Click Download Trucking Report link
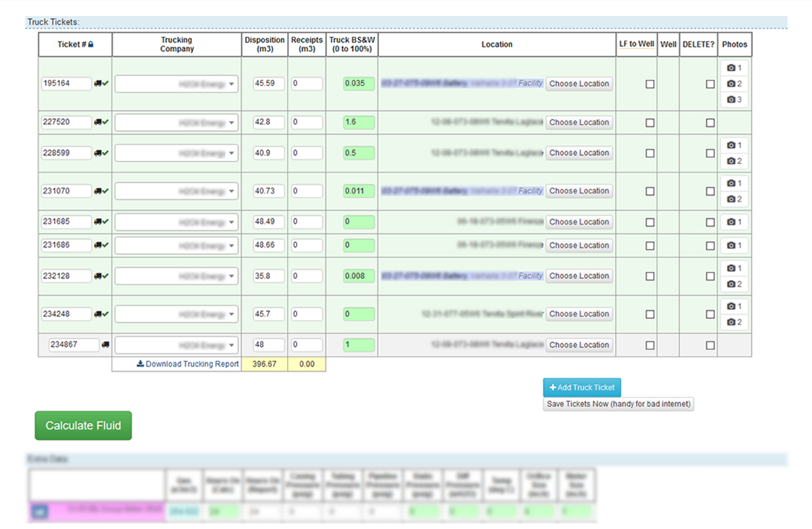Image resolution: width=812 pixels, height=529 pixels. click(188, 364)
